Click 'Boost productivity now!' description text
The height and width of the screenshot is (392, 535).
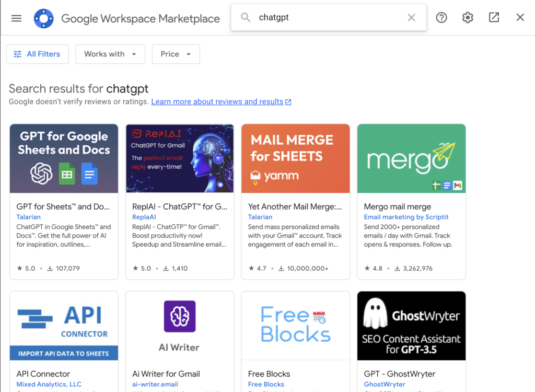(x=167, y=236)
